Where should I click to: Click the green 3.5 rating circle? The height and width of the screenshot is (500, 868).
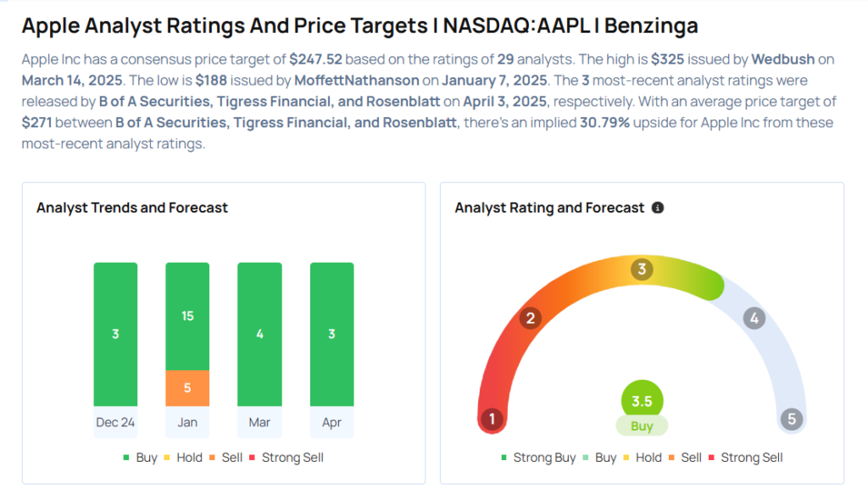tap(642, 401)
